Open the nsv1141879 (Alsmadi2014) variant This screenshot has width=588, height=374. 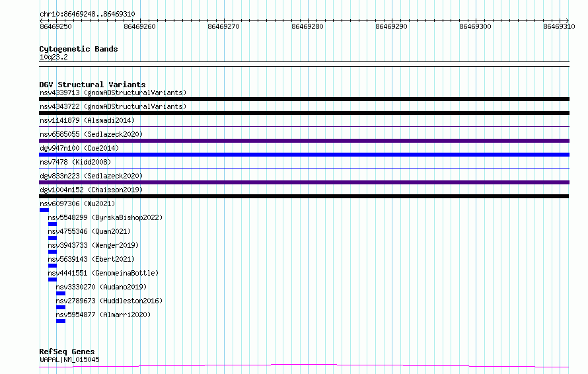(87, 120)
